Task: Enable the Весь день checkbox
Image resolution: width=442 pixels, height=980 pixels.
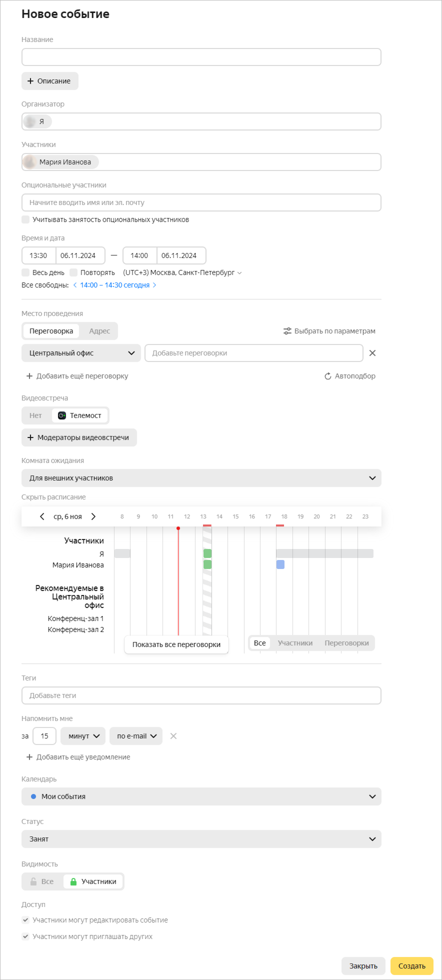Action: tap(25, 272)
